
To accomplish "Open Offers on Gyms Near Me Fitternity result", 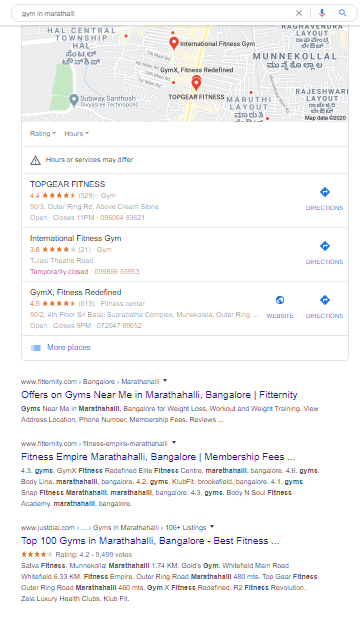I will coord(159,395).
